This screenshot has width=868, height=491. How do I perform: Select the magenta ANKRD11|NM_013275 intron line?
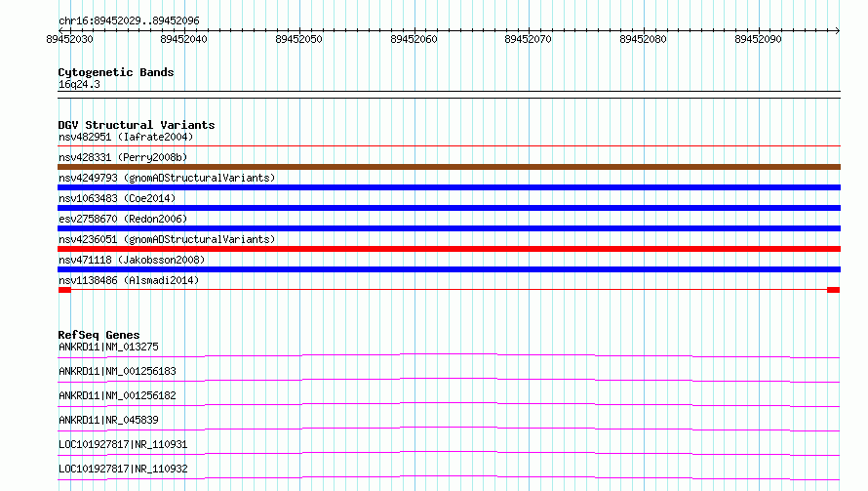[x=449, y=355]
